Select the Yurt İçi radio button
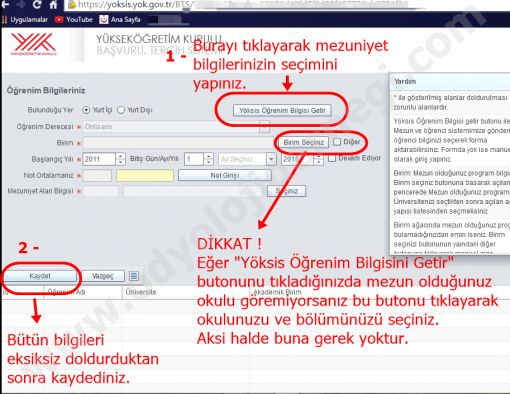 click(86, 110)
